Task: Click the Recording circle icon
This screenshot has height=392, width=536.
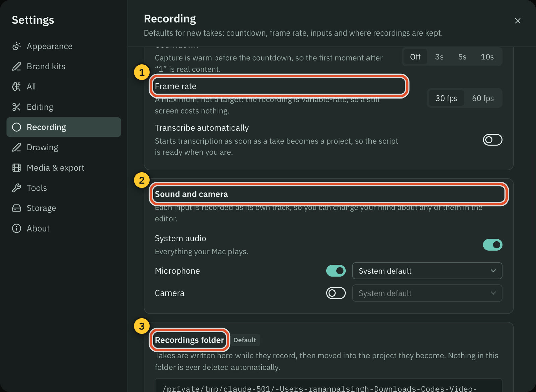Action: click(x=16, y=127)
